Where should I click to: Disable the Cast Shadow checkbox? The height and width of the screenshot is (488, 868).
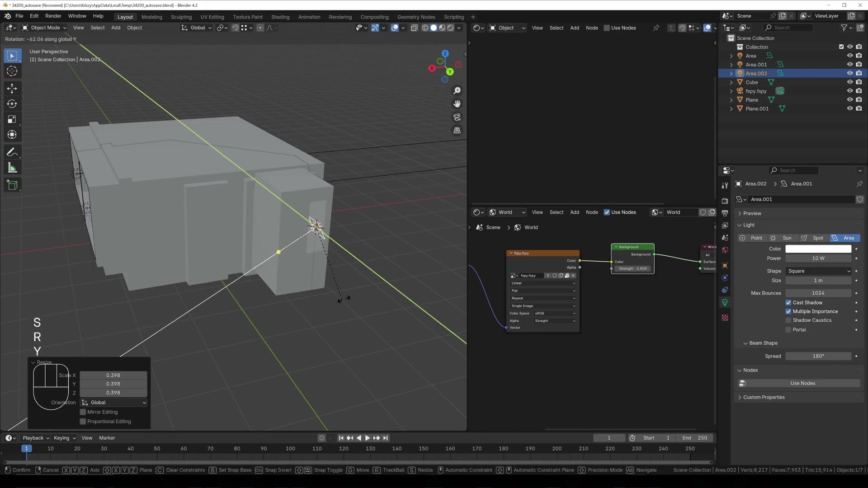[x=788, y=303]
